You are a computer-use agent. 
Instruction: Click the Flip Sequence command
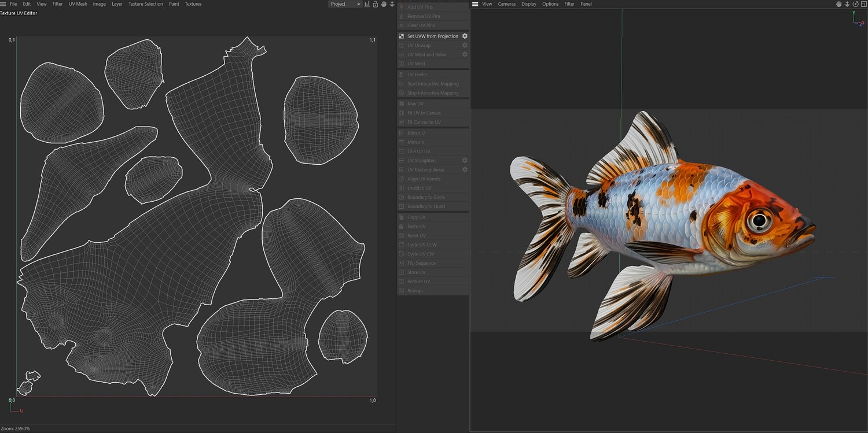click(433, 264)
